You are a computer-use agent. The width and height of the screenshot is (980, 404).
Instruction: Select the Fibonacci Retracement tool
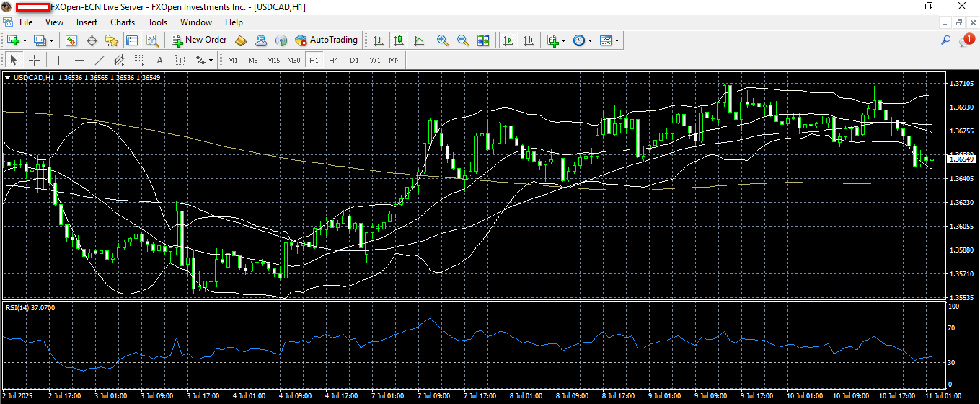pyautogui.click(x=140, y=60)
